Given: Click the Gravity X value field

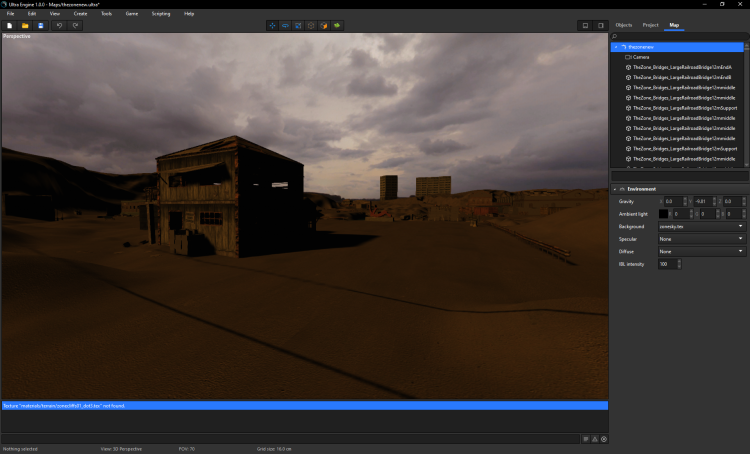Looking at the screenshot, I should [x=673, y=201].
